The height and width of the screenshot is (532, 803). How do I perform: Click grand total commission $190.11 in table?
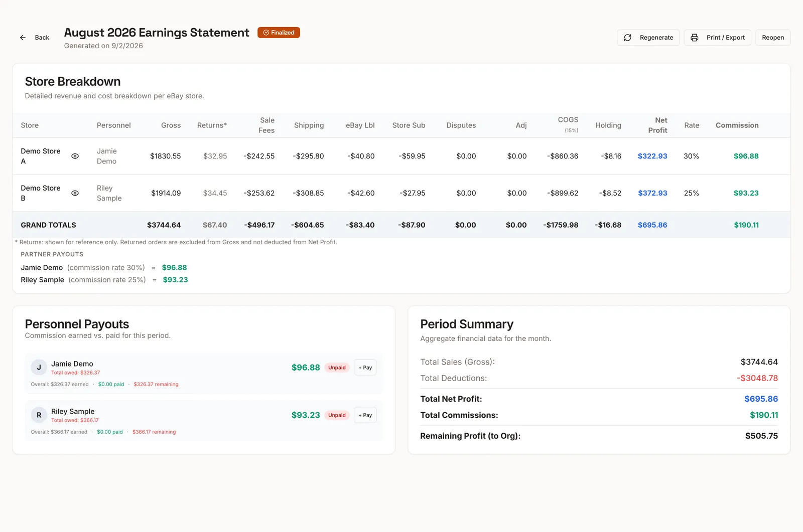coord(746,225)
